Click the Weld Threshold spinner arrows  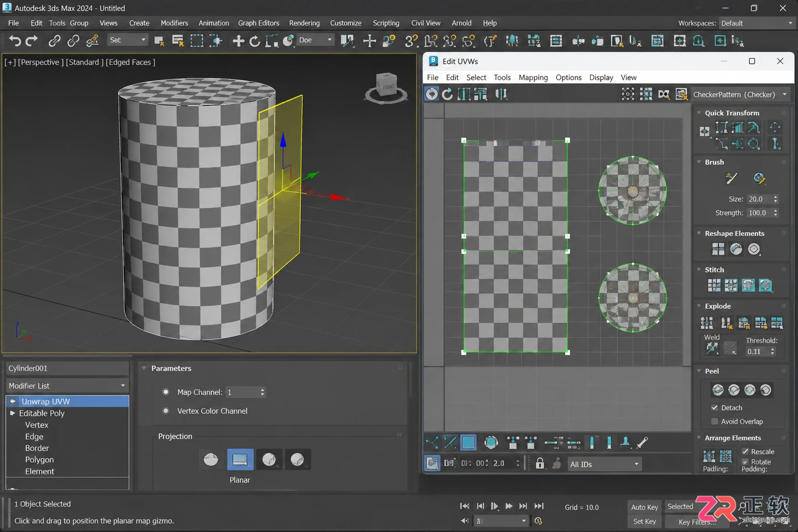point(773,351)
